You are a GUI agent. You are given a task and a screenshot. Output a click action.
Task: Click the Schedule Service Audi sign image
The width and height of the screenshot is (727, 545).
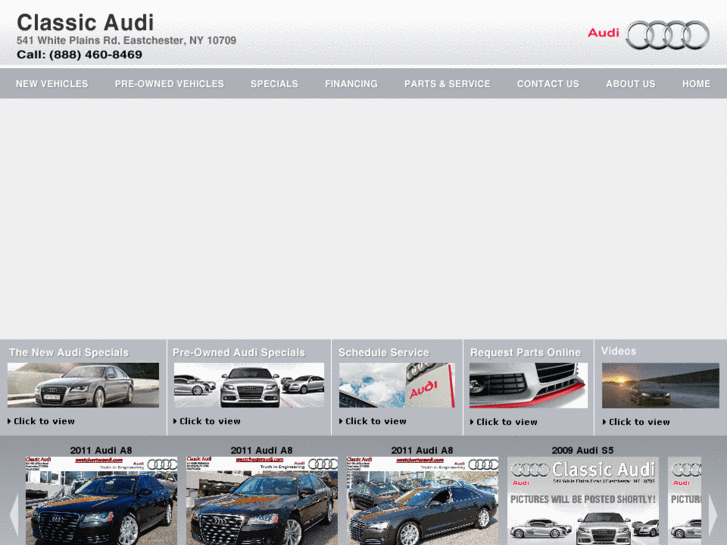[x=397, y=385]
